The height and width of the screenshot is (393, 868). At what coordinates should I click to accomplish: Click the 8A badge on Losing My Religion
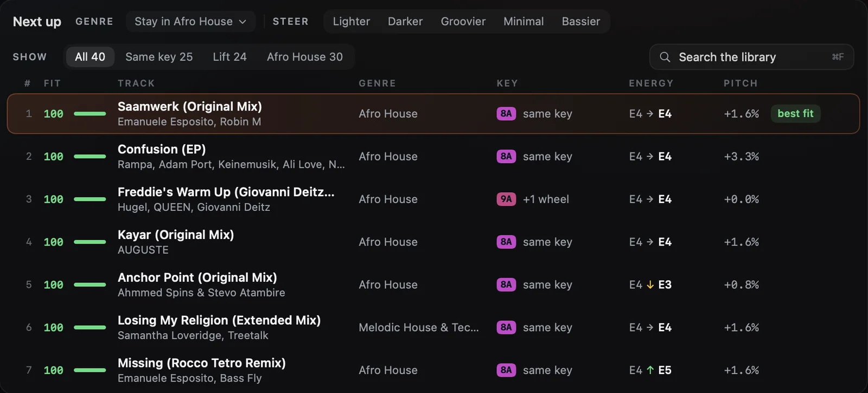point(506,327)
